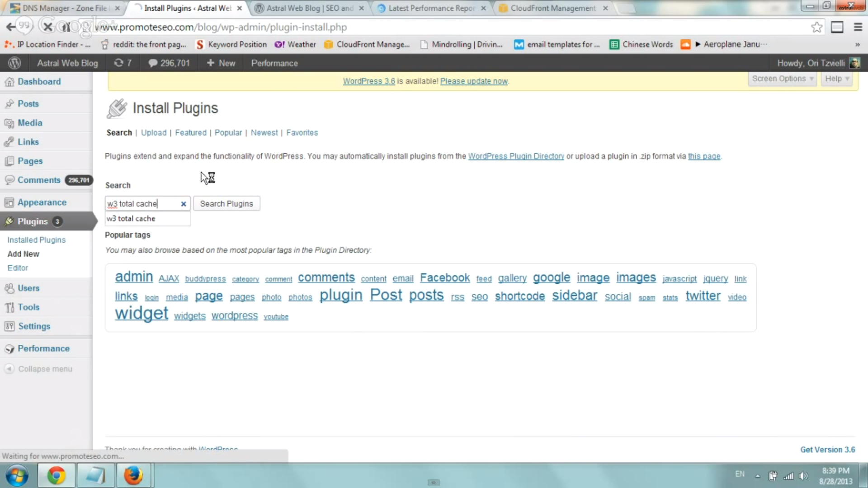Browse the youtube tag

point(276,317)
